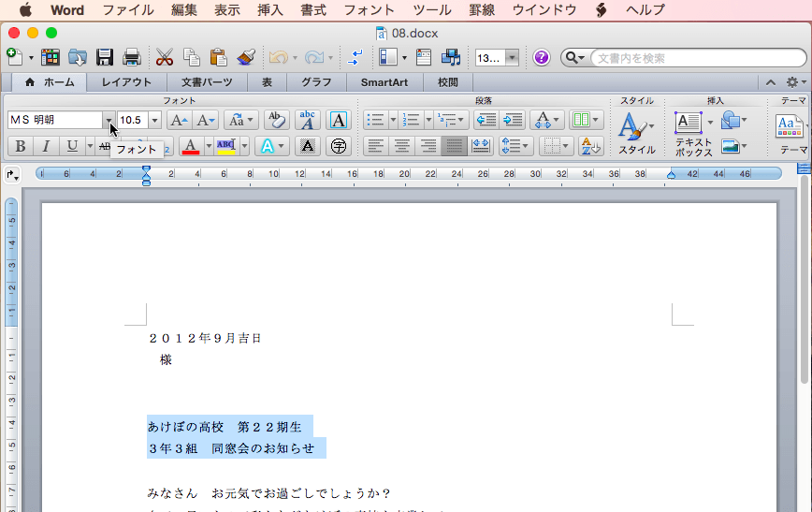Screen dimensions: 812x512
Task: Open the template gallery icon
Action: (51, 57)
